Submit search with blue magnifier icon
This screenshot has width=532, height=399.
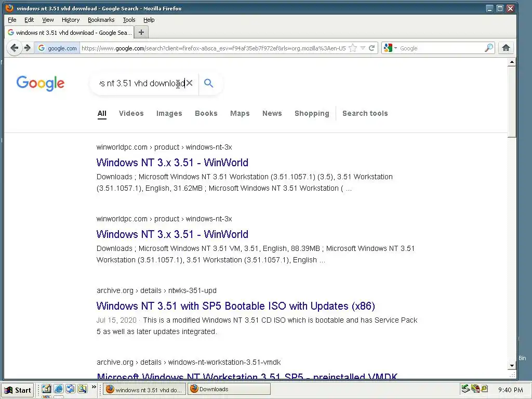click(209, 83)
